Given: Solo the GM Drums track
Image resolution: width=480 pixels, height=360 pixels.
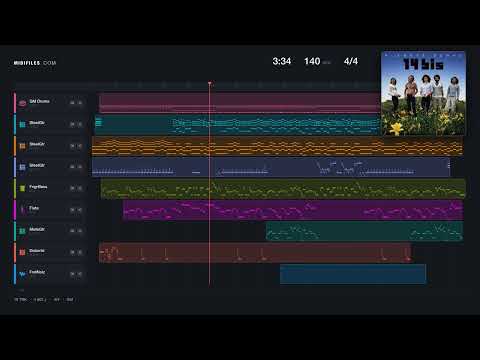Looking at the screenshot, I should [x=80, y=103].
